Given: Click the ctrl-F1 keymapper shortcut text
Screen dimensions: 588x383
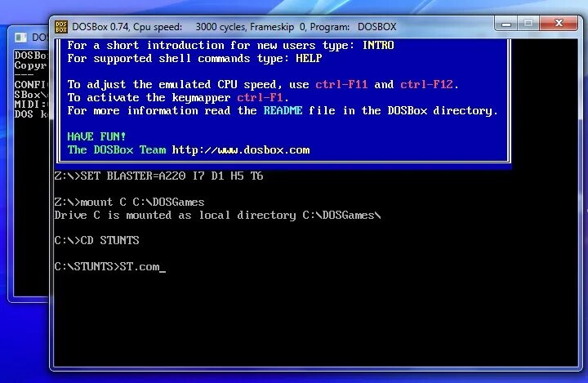Looking at the screenshot, I should [x=260, y=97].
